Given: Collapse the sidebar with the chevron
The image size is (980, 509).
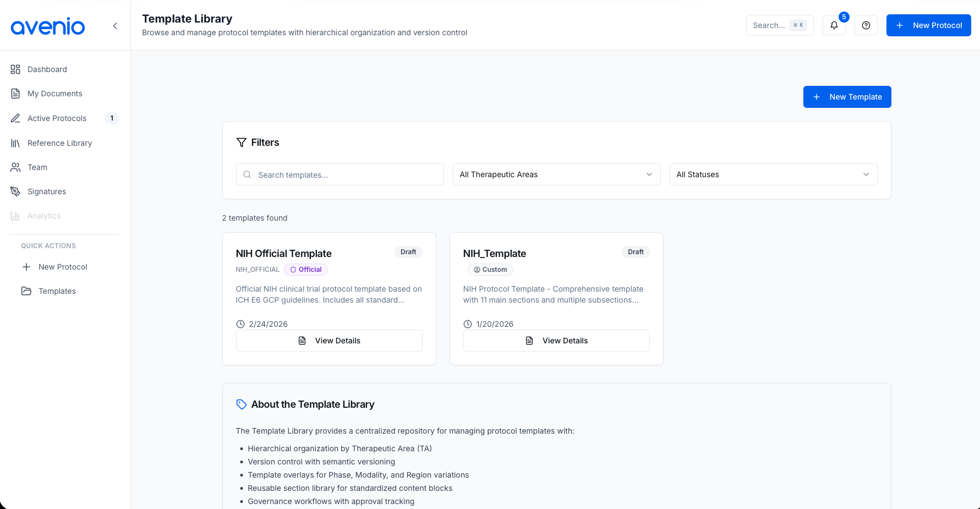Looking at the screenshot, I should (x=115, y=26).
